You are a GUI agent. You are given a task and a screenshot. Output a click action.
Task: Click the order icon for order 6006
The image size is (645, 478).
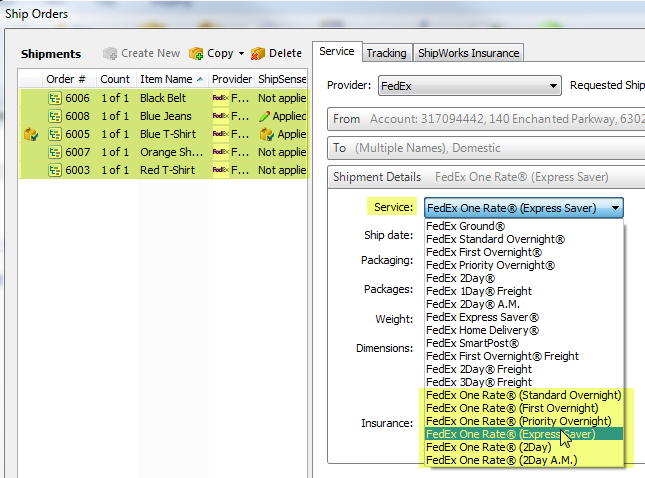click(56, 98)
